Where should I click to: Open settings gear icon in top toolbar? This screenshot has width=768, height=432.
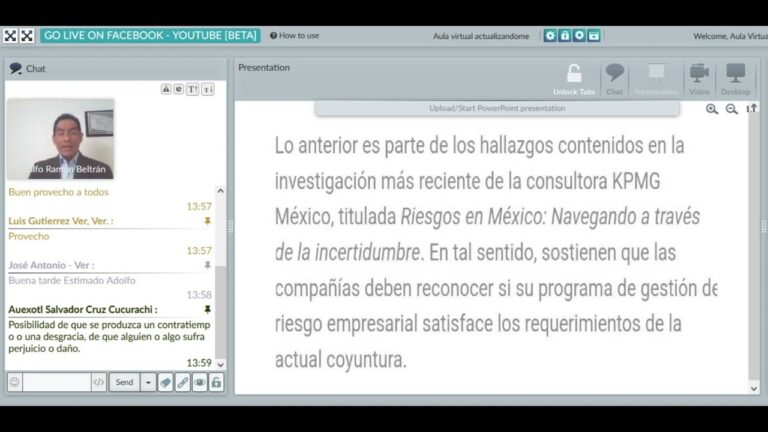(x=550, y=35)
